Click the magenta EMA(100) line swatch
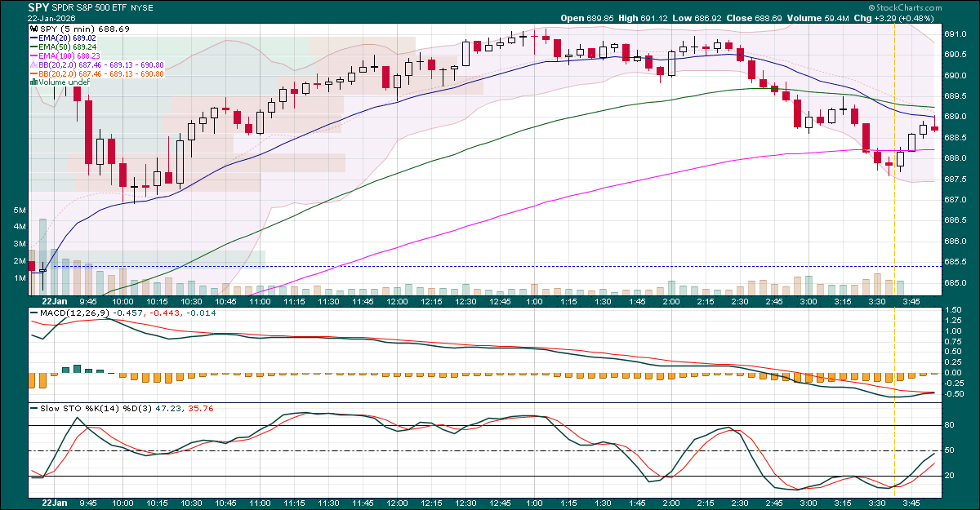The height and width of the screenshot is (510, 980). [x=33, y=55]
